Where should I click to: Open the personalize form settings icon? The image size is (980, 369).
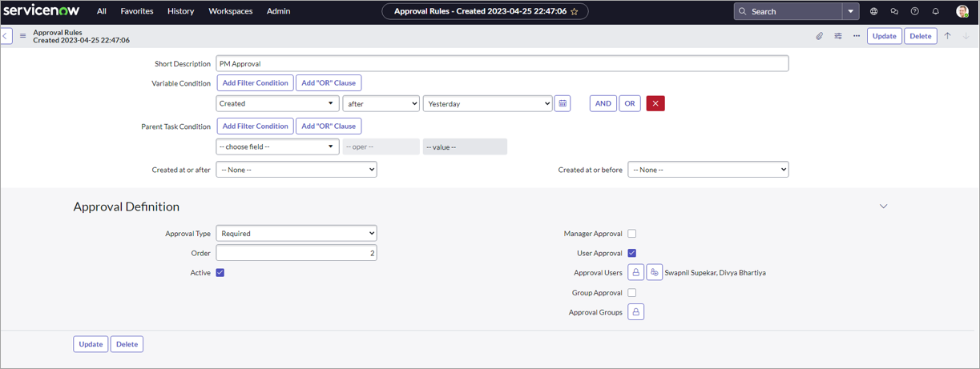[x=838, y=36]
